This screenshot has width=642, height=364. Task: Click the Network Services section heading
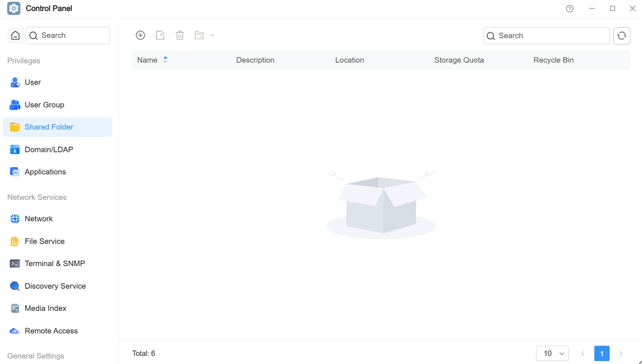click(37, 197)
